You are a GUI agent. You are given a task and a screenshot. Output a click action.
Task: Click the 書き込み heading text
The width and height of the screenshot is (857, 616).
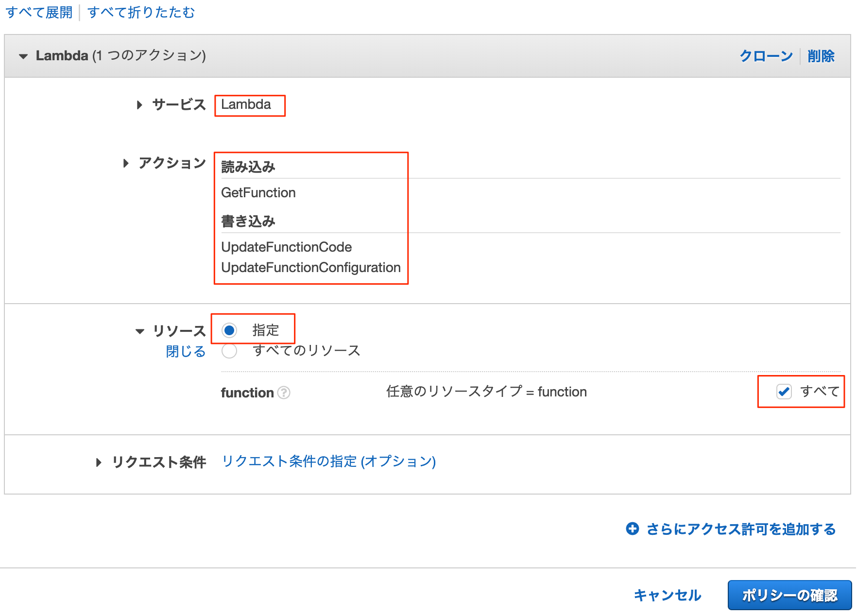(248, 222)
